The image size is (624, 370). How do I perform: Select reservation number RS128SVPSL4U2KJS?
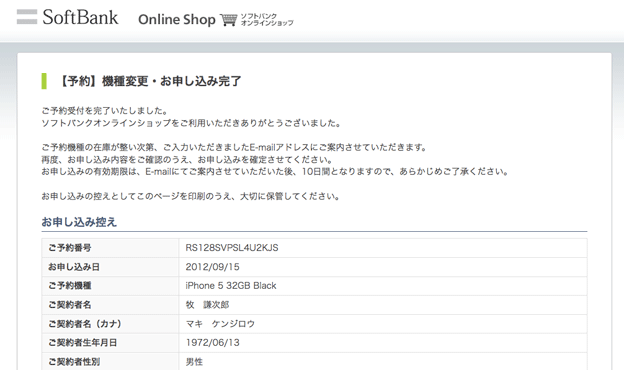click(x=232, y=248)
